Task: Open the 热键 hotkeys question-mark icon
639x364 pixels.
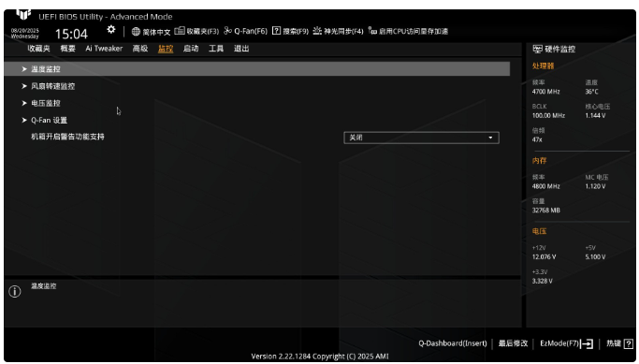Action: pos(629,343)
